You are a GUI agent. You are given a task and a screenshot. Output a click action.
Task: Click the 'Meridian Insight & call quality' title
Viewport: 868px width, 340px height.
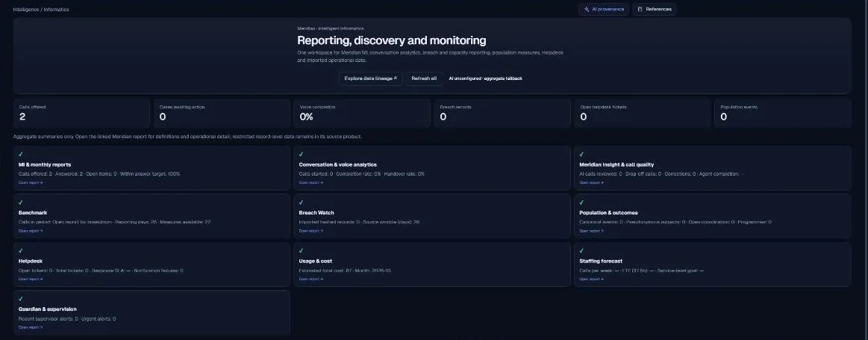(x=616, y=164)
